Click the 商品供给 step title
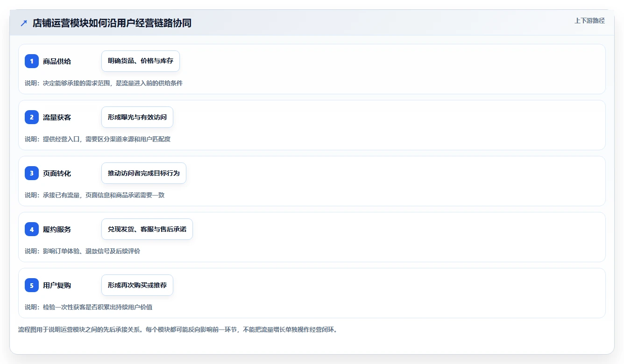 [x=57, y=61]
